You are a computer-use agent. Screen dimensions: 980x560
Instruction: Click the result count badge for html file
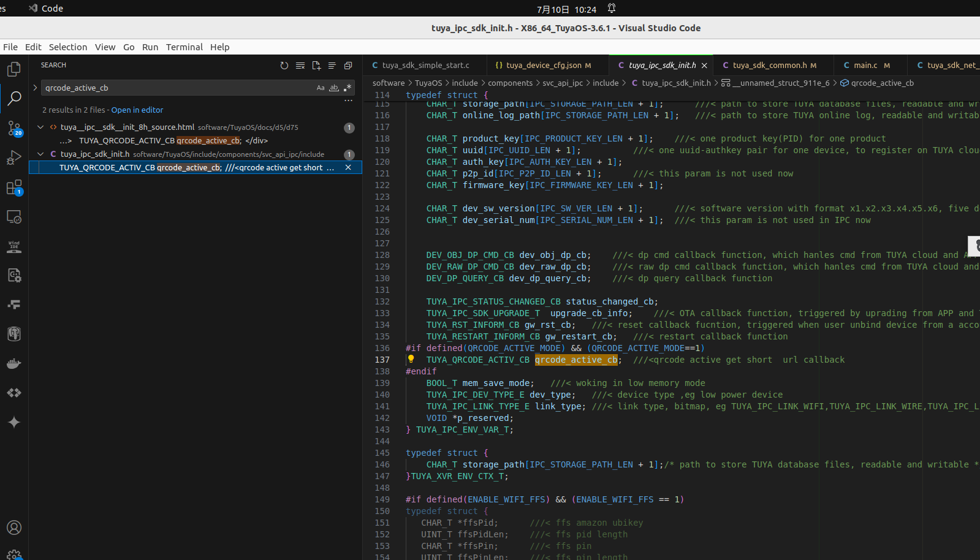(349, 127)
